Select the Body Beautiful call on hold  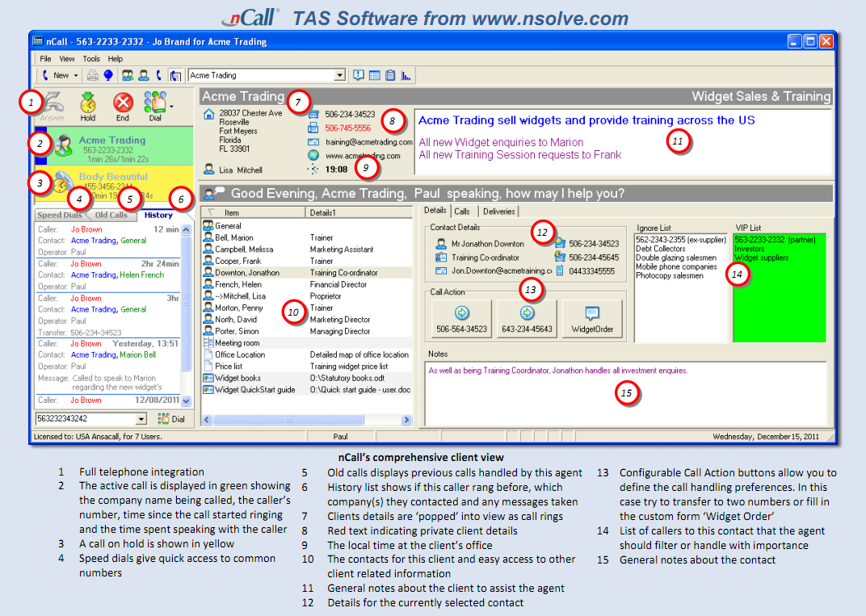[114, 183]
